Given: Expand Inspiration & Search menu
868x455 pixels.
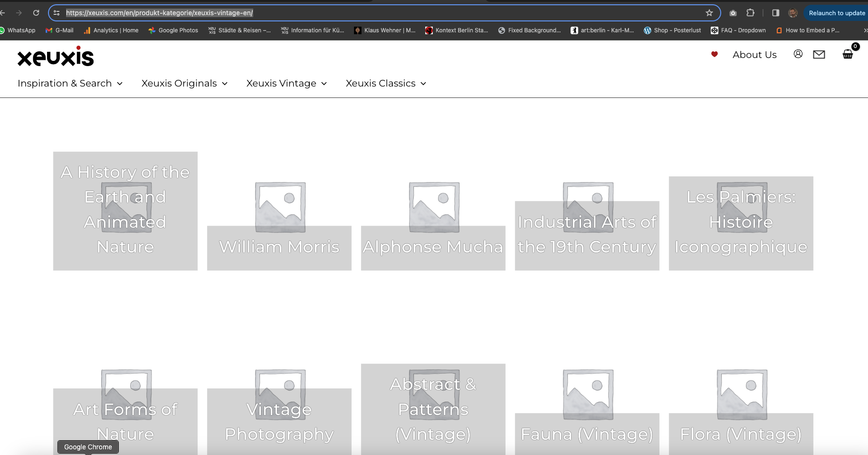Looking at the screenshot, I should 70,83.
